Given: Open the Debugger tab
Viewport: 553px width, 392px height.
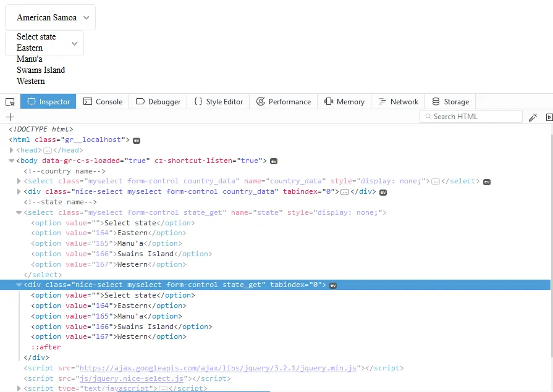Looking at the screenshot, I should [x=158, y=101].
